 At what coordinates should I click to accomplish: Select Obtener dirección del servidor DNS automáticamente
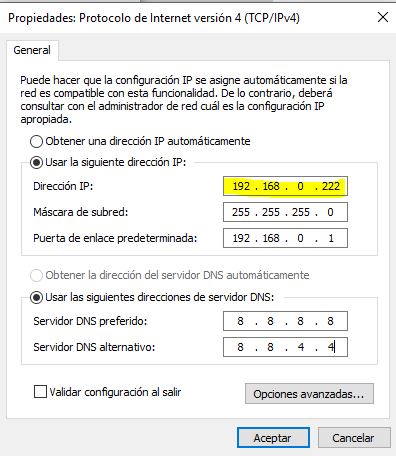(36, 275)
